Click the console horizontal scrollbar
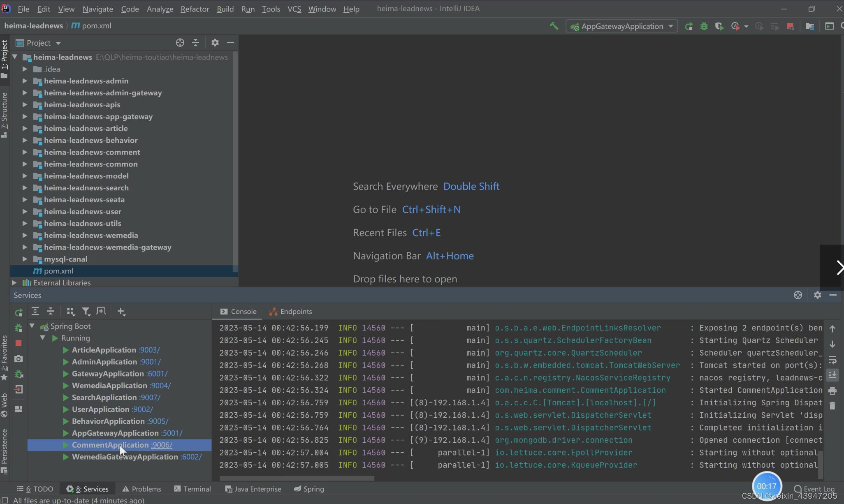 pyautogui.click(x=297, y=478)
